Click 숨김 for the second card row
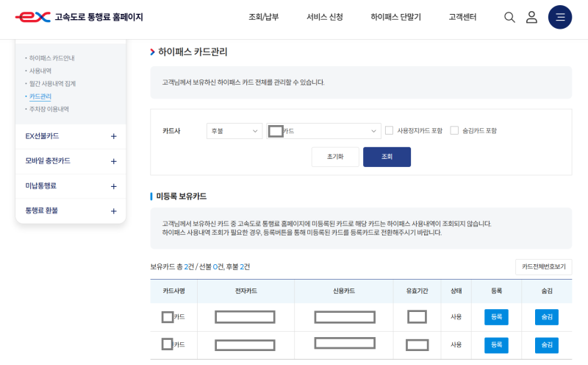Image resolution: width=588 pixels, height=365 pixels. click(546, 345)
